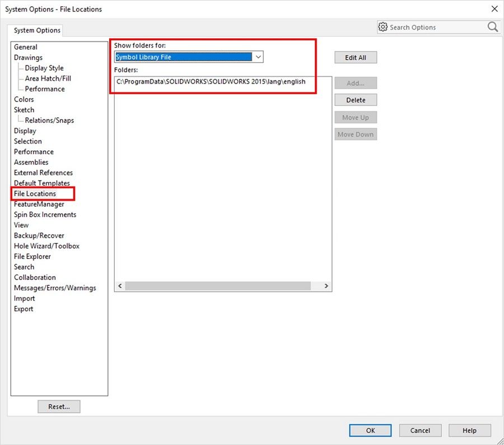Viewport: 504px width, 445px height.
Task: Click the Reset... button
Action: click(59, 406)
